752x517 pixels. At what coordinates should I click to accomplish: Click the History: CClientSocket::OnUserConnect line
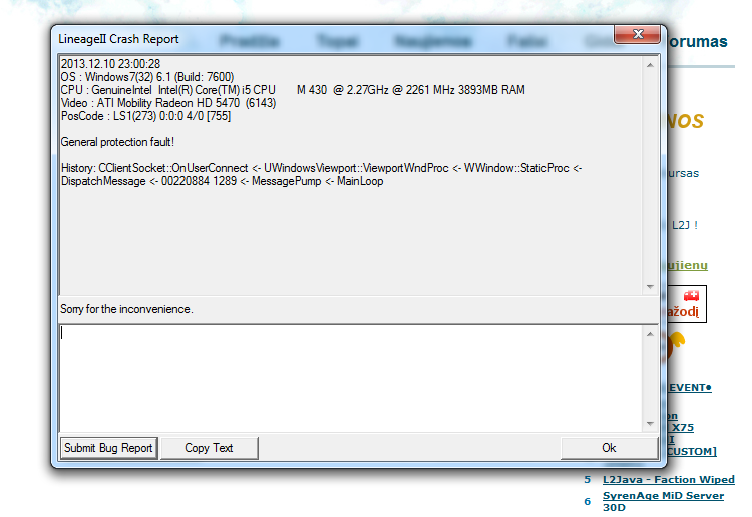321,168
